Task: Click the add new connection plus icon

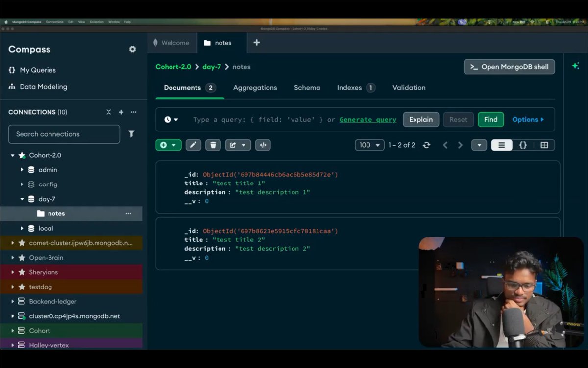Action: 121,112
